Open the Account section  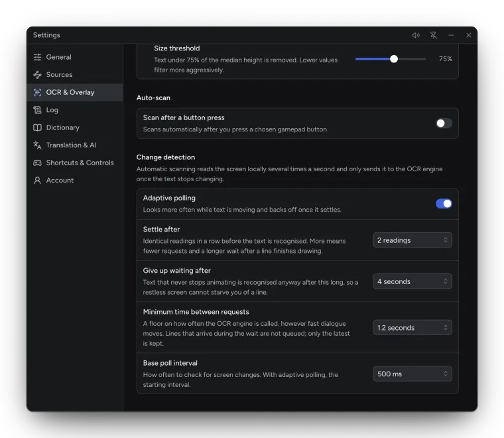point(75,181)
